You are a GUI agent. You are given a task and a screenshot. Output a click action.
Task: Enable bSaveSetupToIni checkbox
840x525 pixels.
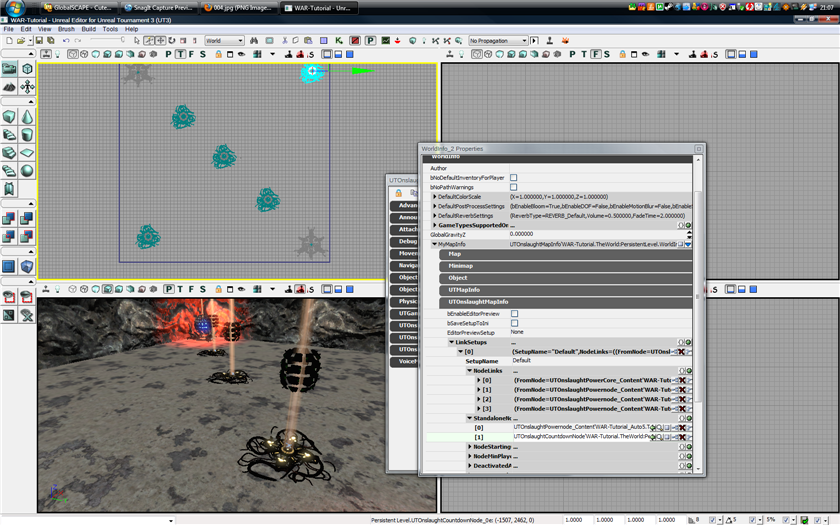coord(514,324)
